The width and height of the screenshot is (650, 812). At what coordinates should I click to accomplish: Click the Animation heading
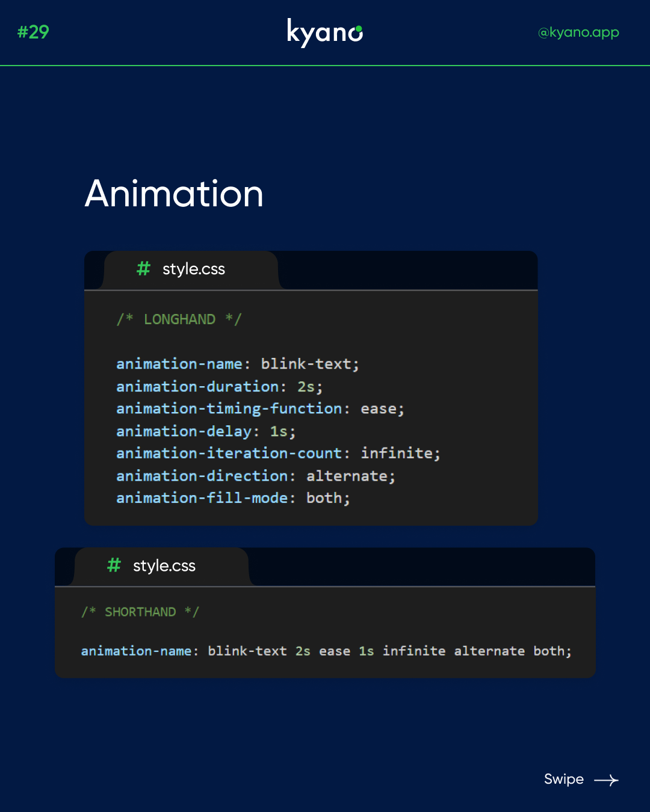(174, 194)
